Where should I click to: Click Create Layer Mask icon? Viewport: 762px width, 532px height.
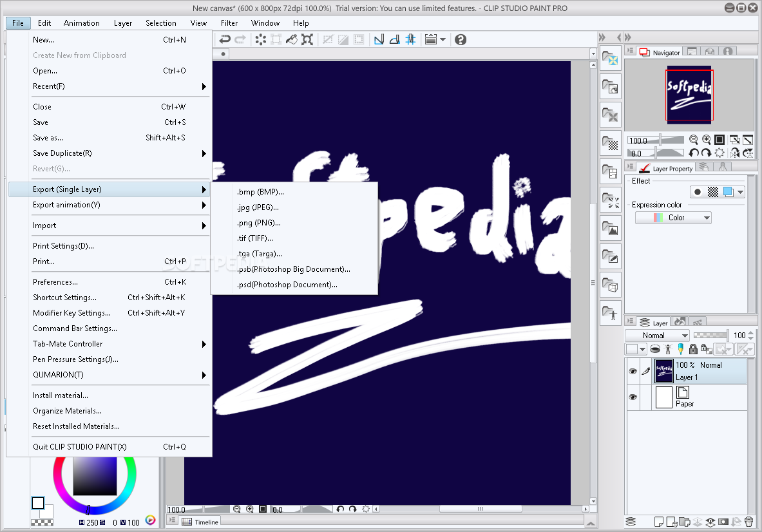click(723, 522)
